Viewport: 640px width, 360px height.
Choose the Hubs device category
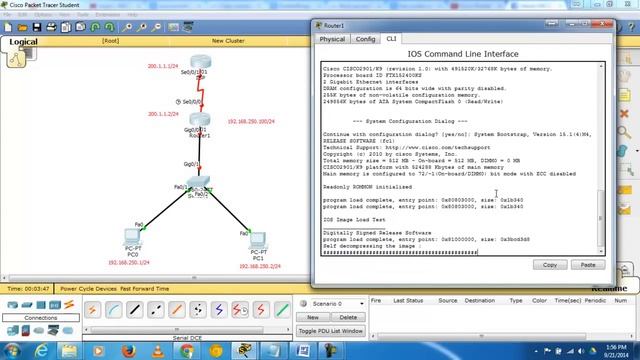coord(41,305)
